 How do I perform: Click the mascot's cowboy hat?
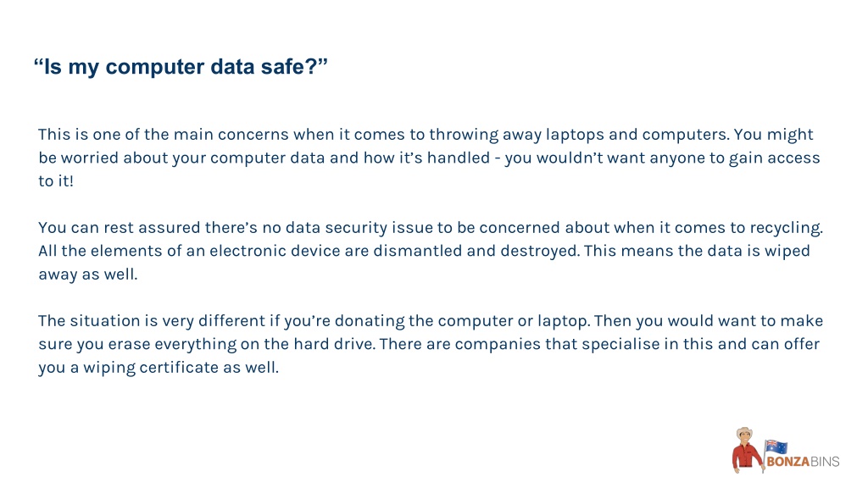pyautogui.click(x=744, y=433)
